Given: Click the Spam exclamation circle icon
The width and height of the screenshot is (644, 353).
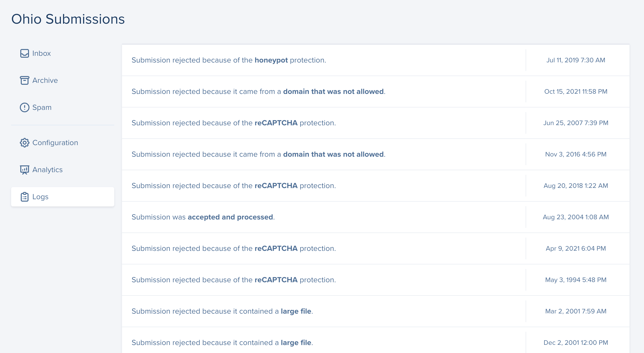Looking at the screenshot, I should click(24, 107).
